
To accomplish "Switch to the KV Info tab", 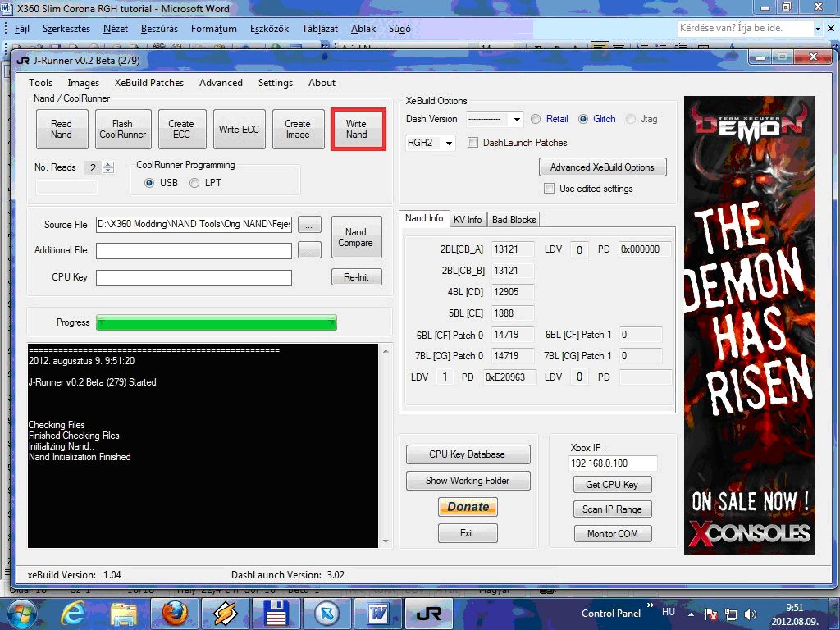I will pyautogui.click(x=468, y=220).
